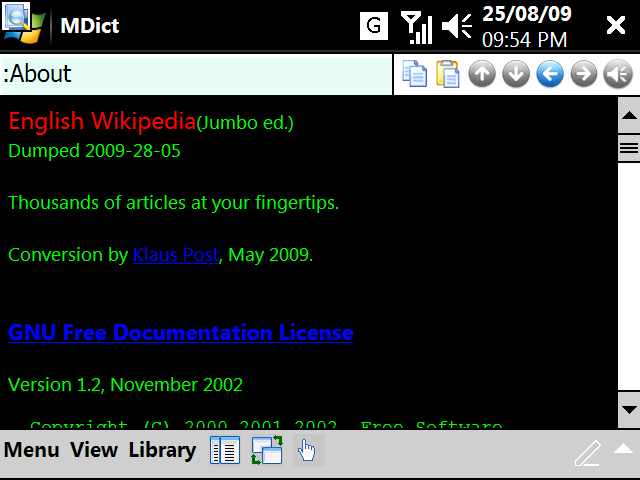This screenshot has height=480, width=640.
Task: Open the date and time display
Action: point(527,26)
